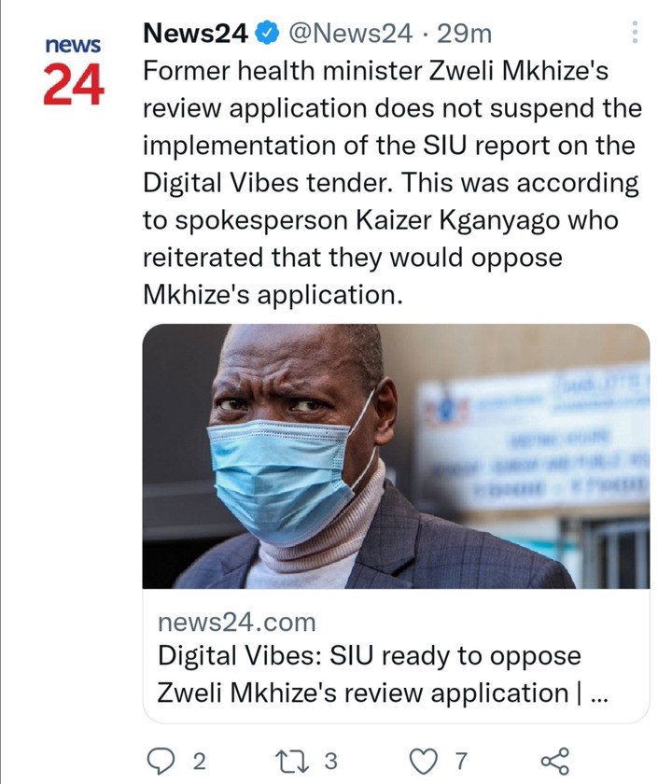Open the 29m timestamp link

point(465,34)
